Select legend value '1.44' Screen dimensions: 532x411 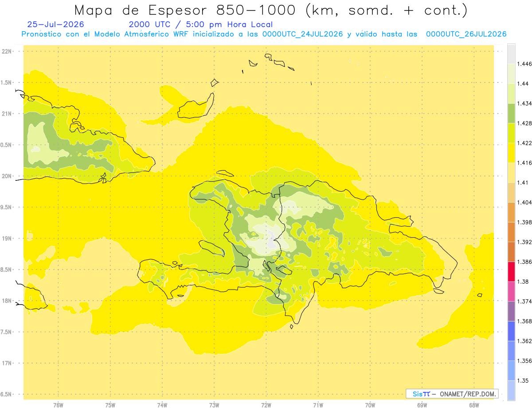tap(524, 83)
